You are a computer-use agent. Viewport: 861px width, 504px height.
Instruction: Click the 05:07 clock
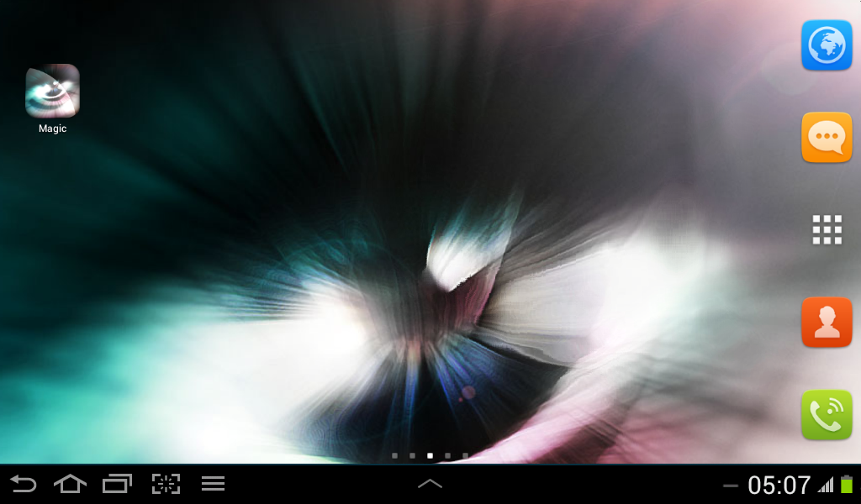(x=779, y=486)
